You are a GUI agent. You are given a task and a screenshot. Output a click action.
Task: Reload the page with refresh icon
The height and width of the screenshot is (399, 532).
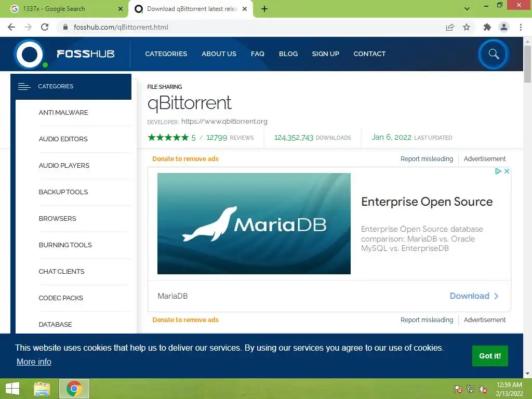coord(45,27)
